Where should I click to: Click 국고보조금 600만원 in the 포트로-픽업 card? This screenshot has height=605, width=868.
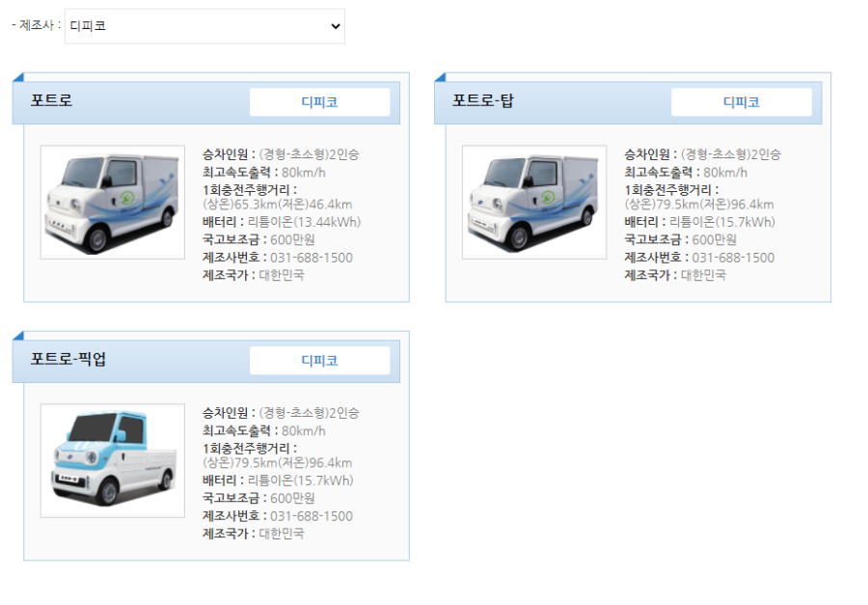[258, 499]
